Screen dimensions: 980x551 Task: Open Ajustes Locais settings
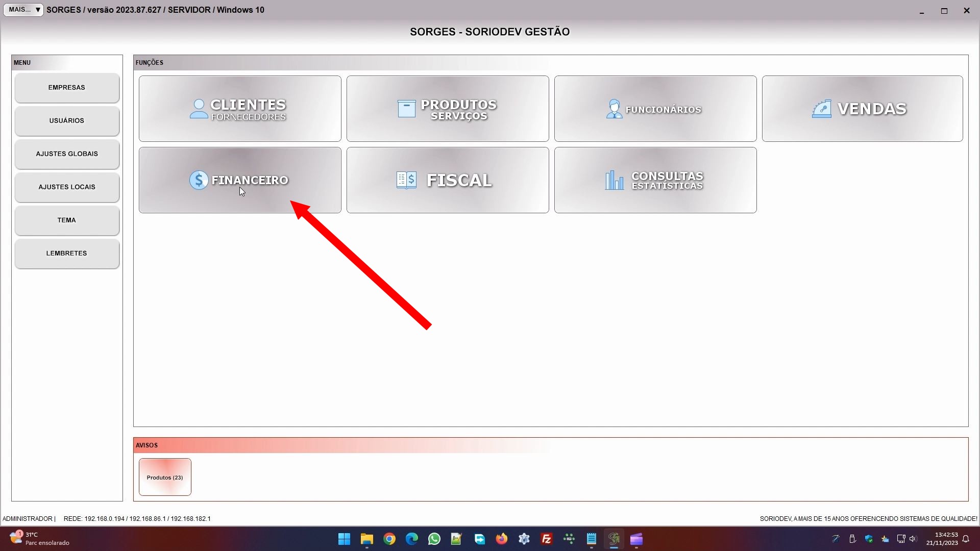[x=67, y=187]
